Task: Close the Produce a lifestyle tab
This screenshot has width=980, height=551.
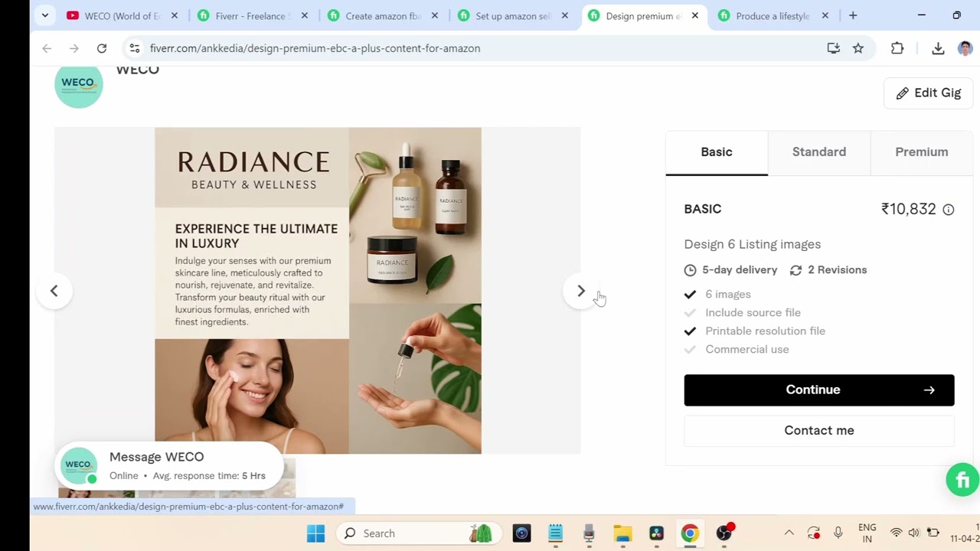Action: (x=825, y=15)
